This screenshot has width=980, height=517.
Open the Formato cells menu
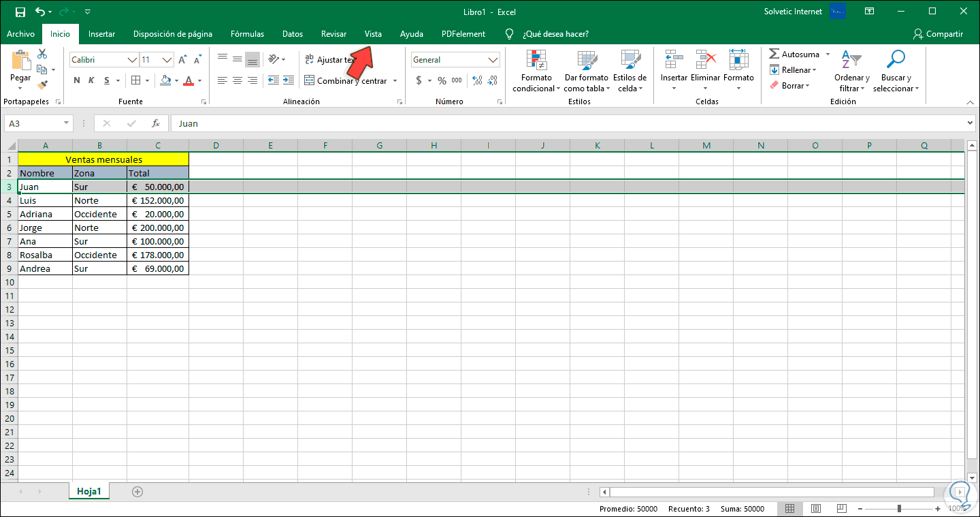point(738,72)
